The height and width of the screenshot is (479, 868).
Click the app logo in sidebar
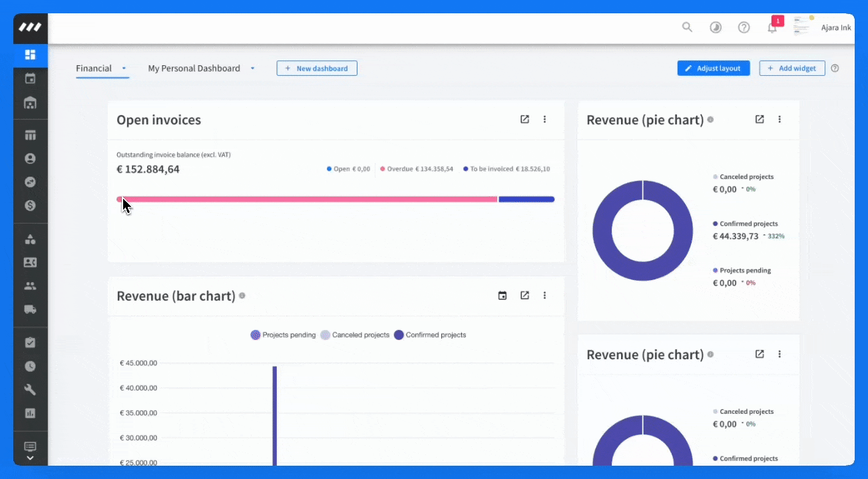[x=30, y=27]
